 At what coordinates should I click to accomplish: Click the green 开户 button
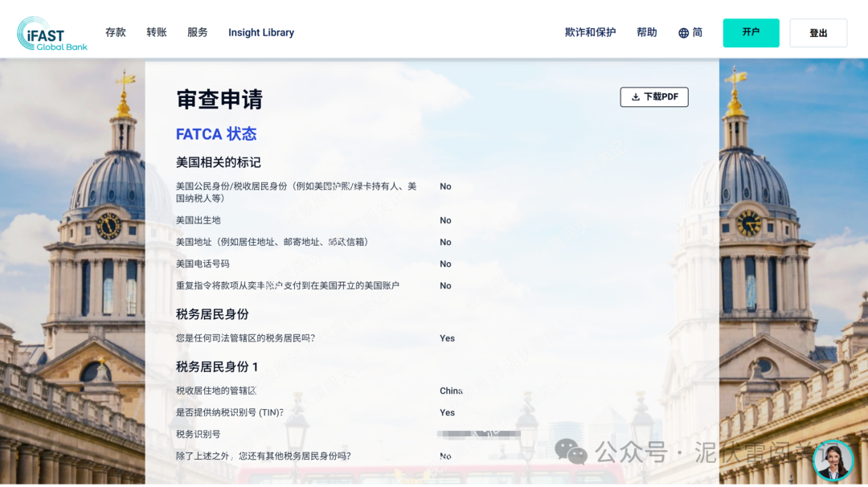pos(751,32)
